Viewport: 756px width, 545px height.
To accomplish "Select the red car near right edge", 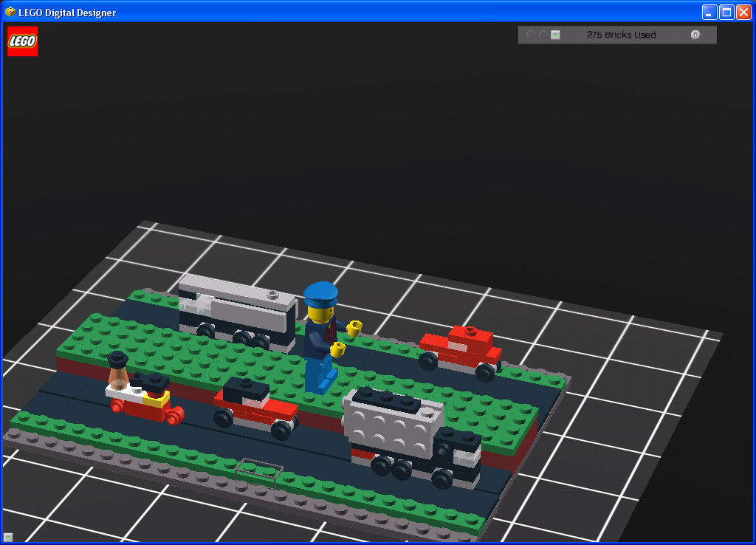I will [x=461, y=353].
